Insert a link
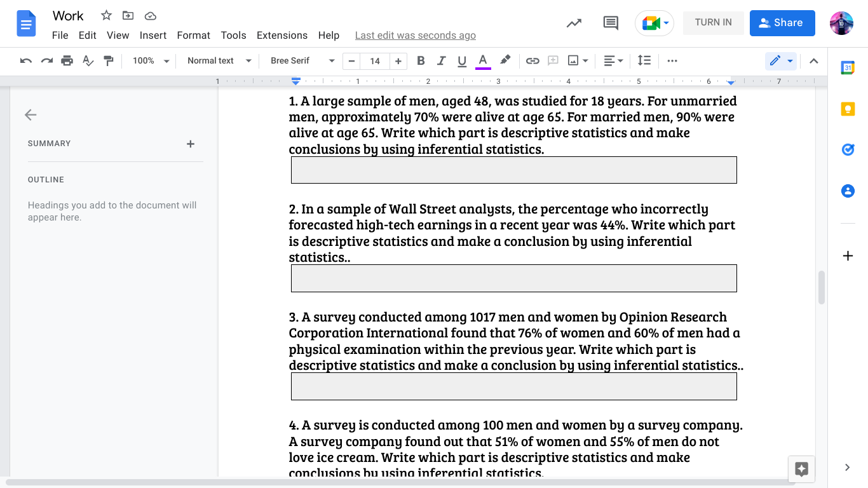The width and height of the screenshot is (868, 488). [532, 60]
